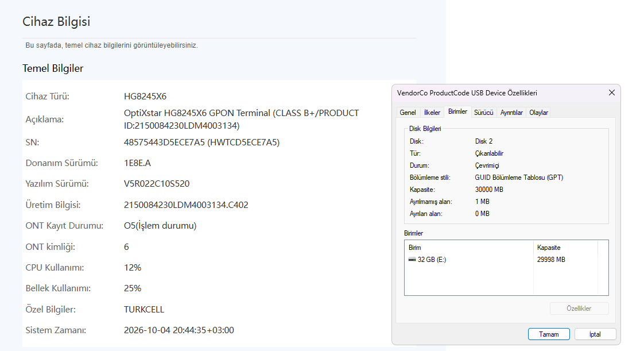
Task: Click software version V5R022C10S520
Action: [x=157, y=184]
